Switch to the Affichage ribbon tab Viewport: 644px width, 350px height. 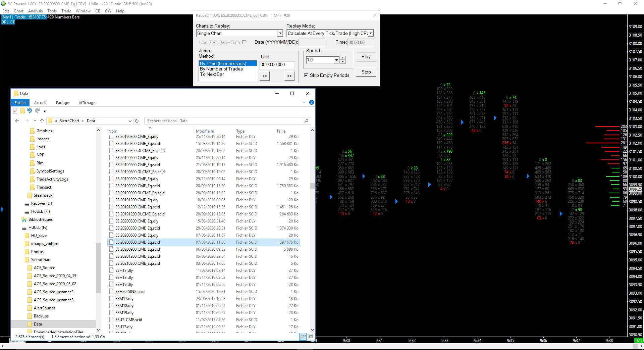tap(87, 103)
